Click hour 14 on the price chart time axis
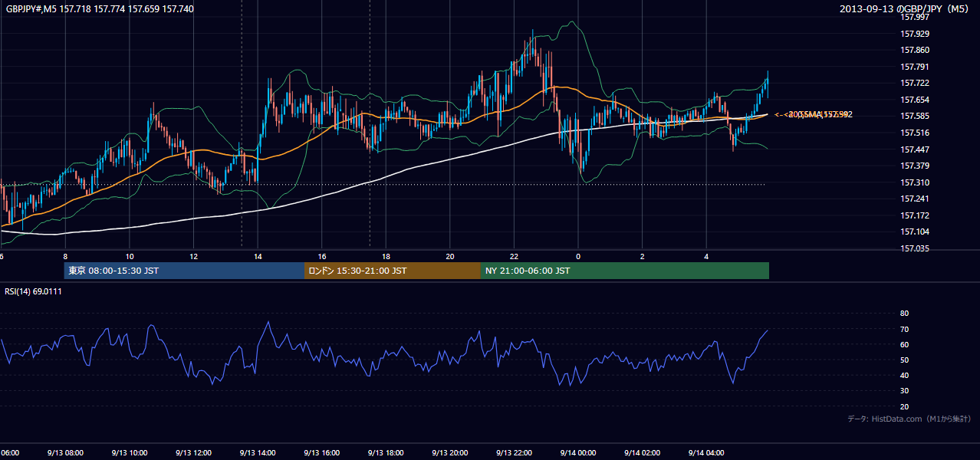This screenshot has width=980, height=460. click(258, 257)
